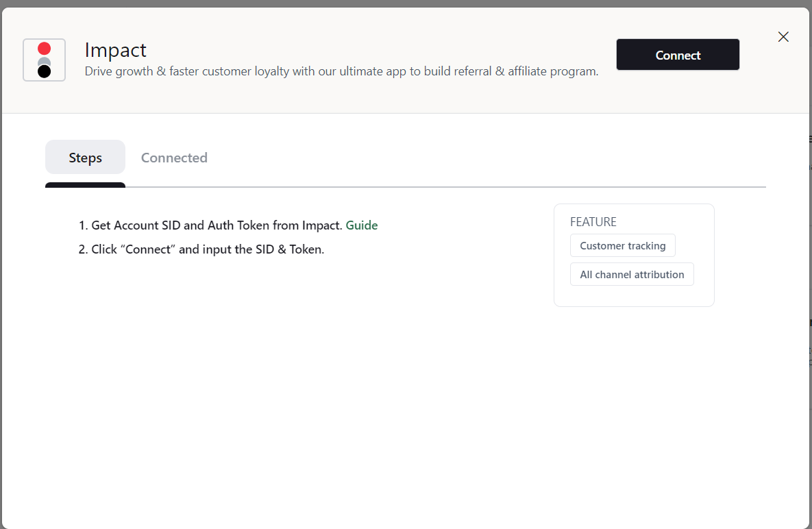Viewport: 812px width, 529px height.
Task: Click the app description tagline
Action: click(341, 71)
